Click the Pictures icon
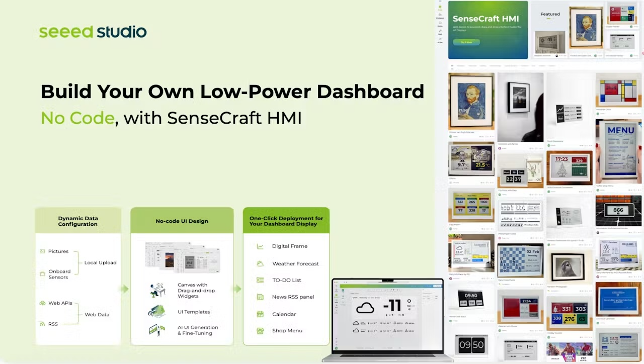 43,251
